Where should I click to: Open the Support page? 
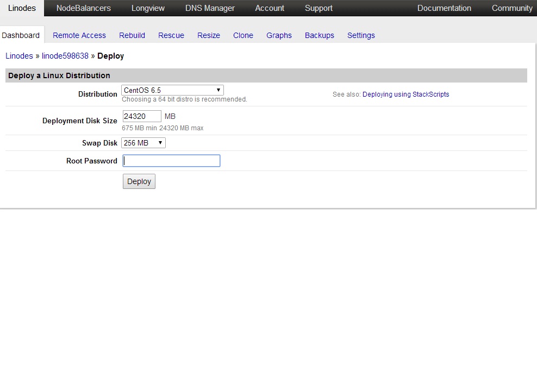coord(319,8)
